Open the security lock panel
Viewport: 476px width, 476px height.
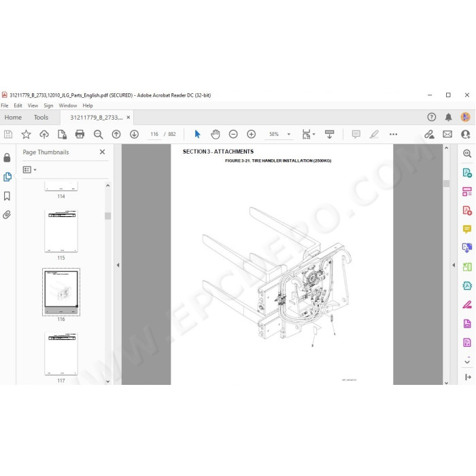(x=7, y=158)
